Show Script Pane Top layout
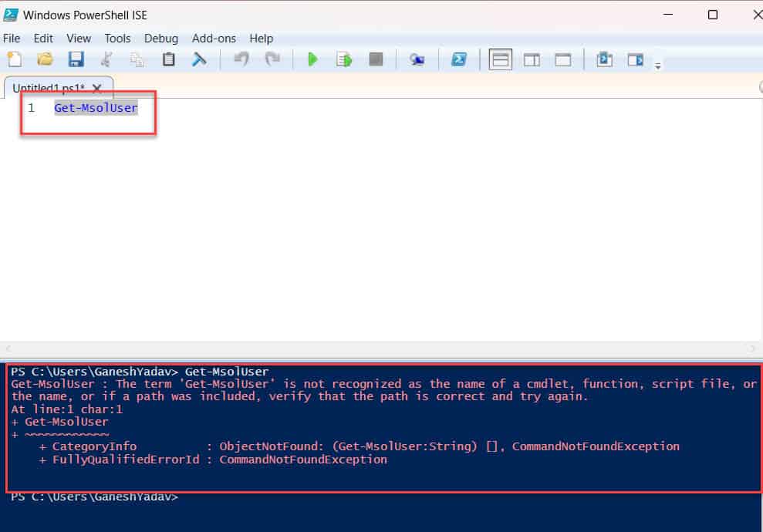Image resolution: width=763 pixels, height=532 pixels. click(500, 60)
